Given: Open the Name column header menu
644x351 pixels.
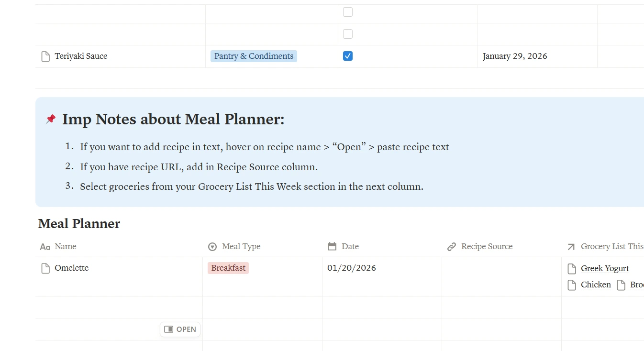Looking at the screenshot, I should [65, 247].
